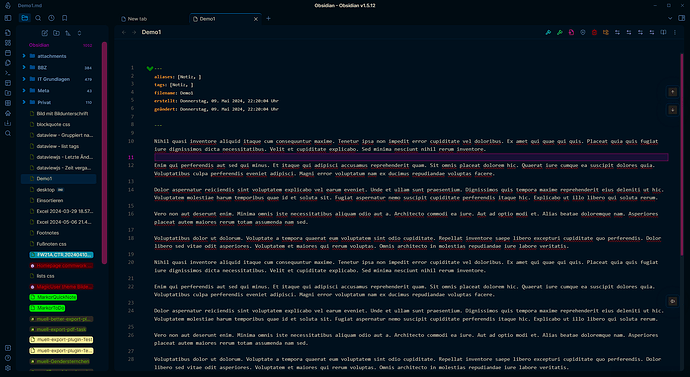Select the Demo1 tab
This screenshot has width=690, height=377.
[x=225, y=19]
